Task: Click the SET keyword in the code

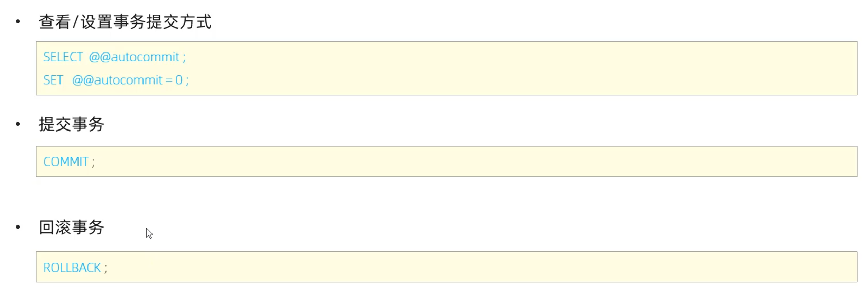Action: pyautogui.click(x=53, y=80)
